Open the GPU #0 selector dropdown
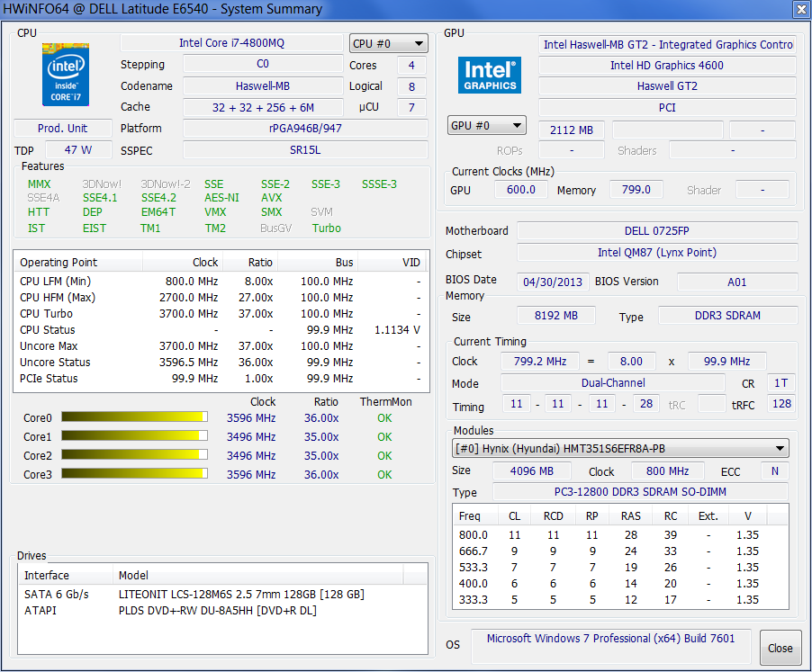The width and height of the screenshot is (812, 672). click(486, 126)
